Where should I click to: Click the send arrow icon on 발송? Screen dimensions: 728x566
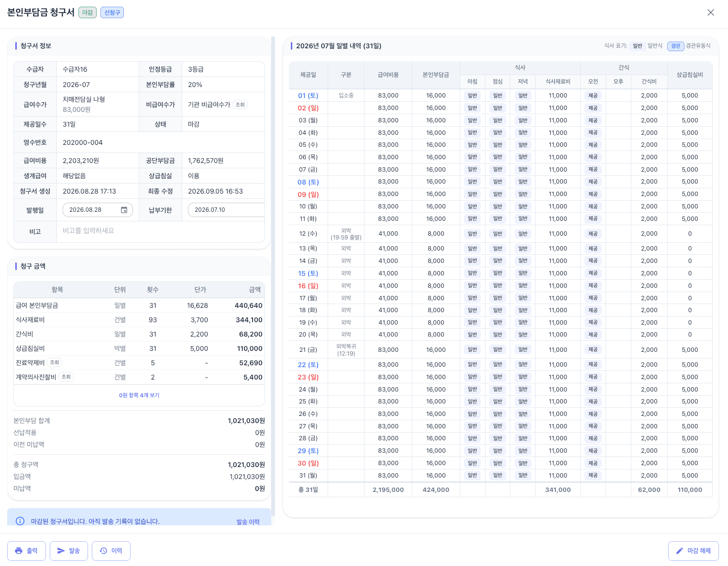(61, 551)
